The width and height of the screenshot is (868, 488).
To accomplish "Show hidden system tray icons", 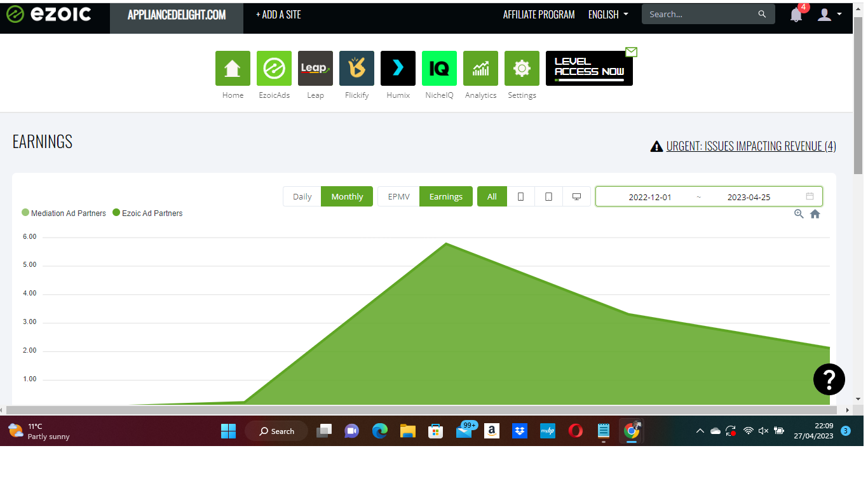I will (700, 431).
